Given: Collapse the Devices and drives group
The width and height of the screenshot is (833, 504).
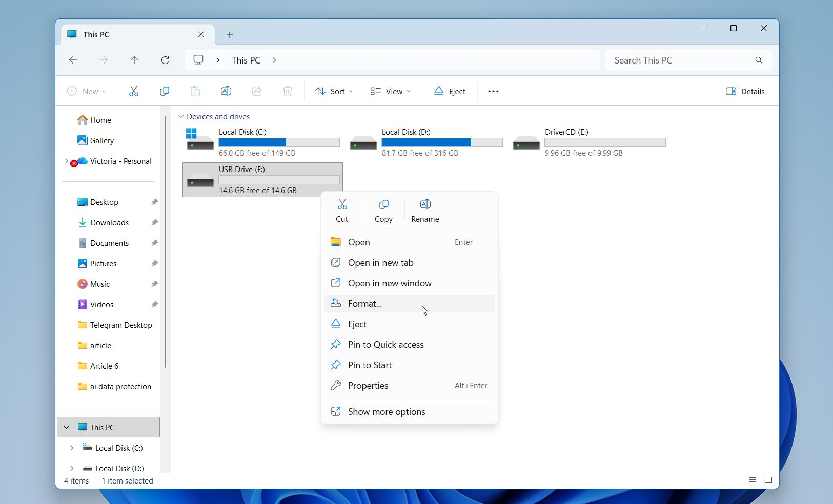Looking at the screenshot, I should click(x=180, y=117).
